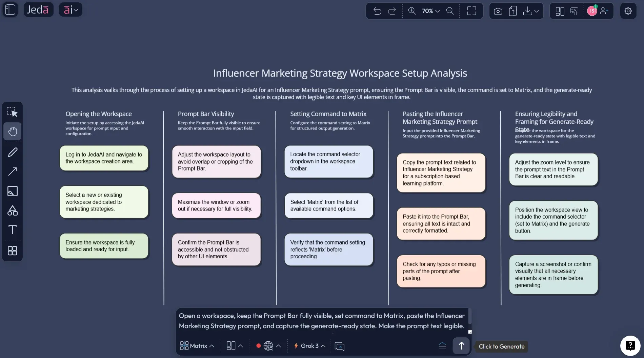Select the hand pan tool

[12, 131]
